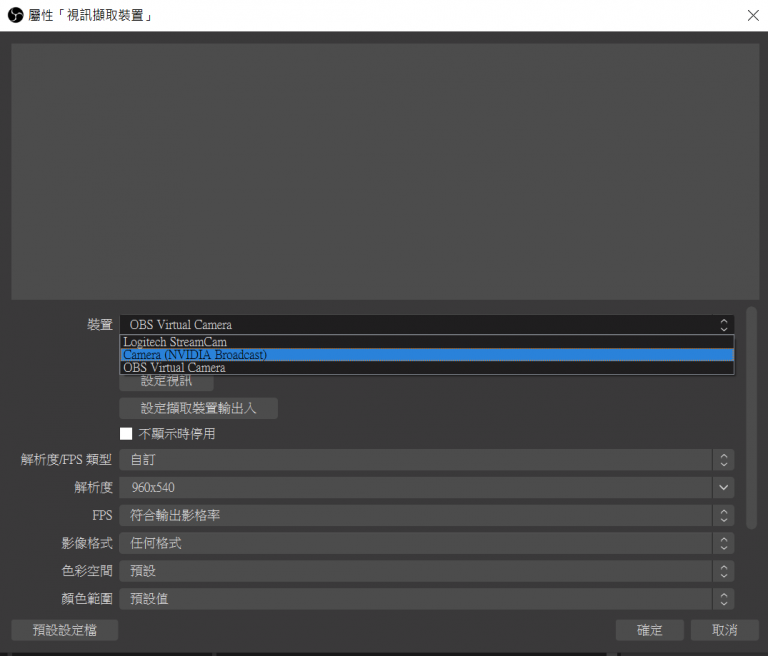Click the 預設設定檔 button

coord(65,630)
